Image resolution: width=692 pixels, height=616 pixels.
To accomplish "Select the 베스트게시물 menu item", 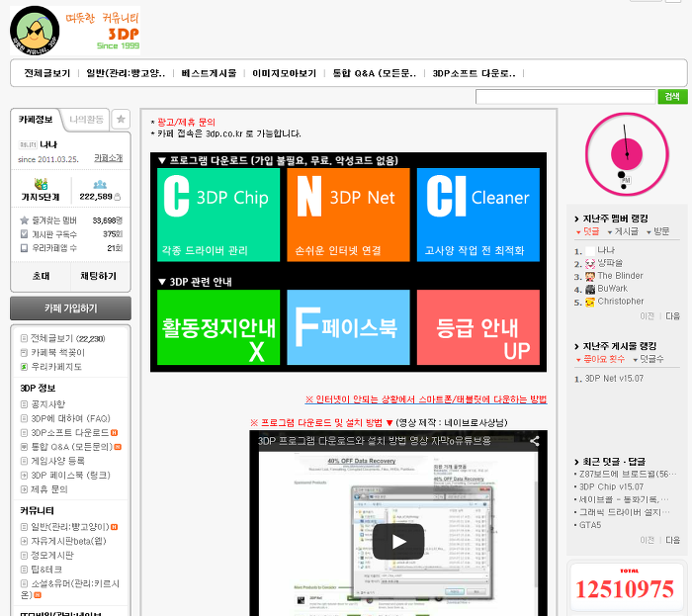I will point(209,73).
